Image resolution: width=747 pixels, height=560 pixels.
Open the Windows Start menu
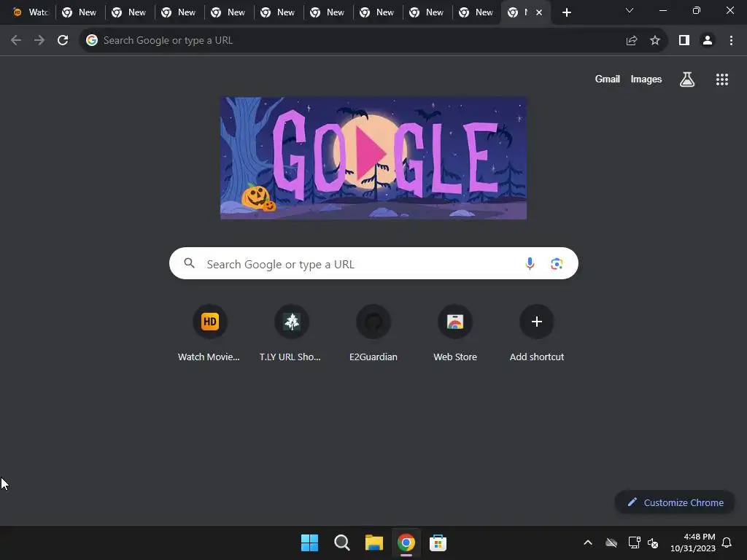point(309,542)
